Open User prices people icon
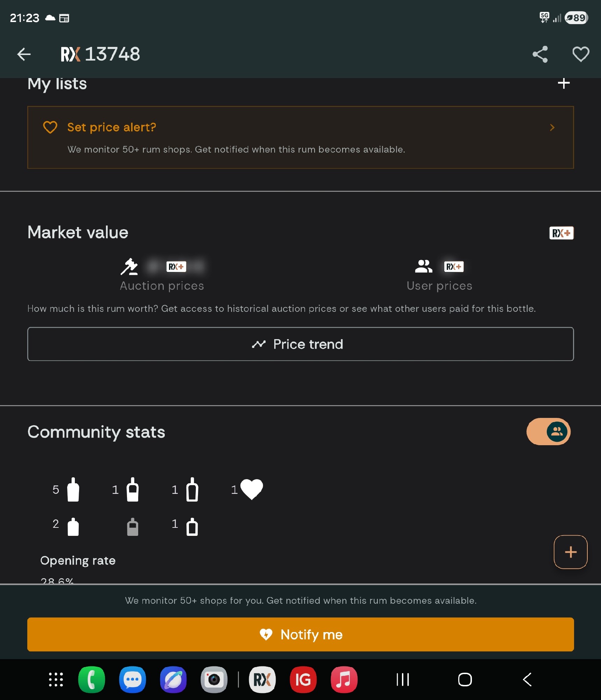This screenshot has height=700, width=601. (x=423, y=266)
